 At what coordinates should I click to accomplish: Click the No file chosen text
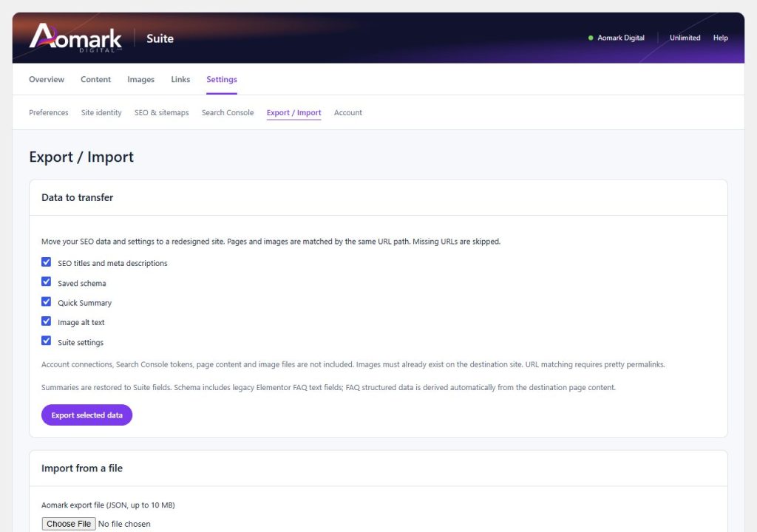point(124,524)
